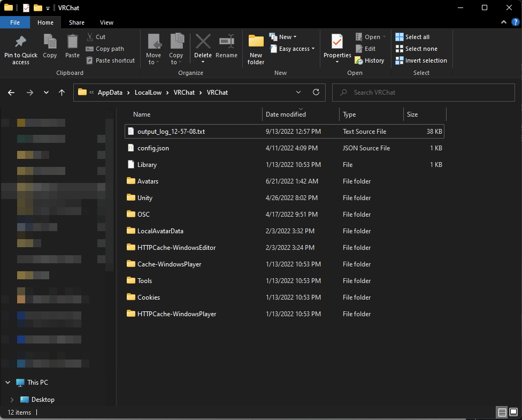Click the Move to icon
Viewport: 522px width, 420px height.
click(x=154, y=42)
